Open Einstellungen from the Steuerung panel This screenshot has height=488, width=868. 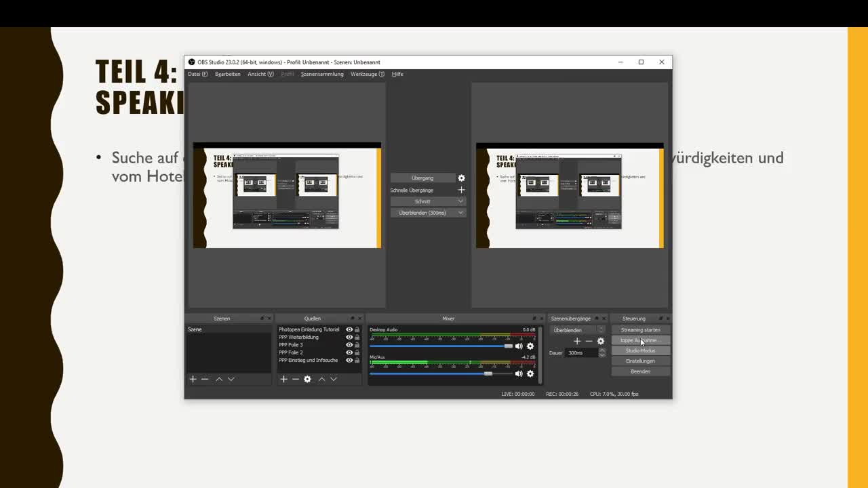640,361
